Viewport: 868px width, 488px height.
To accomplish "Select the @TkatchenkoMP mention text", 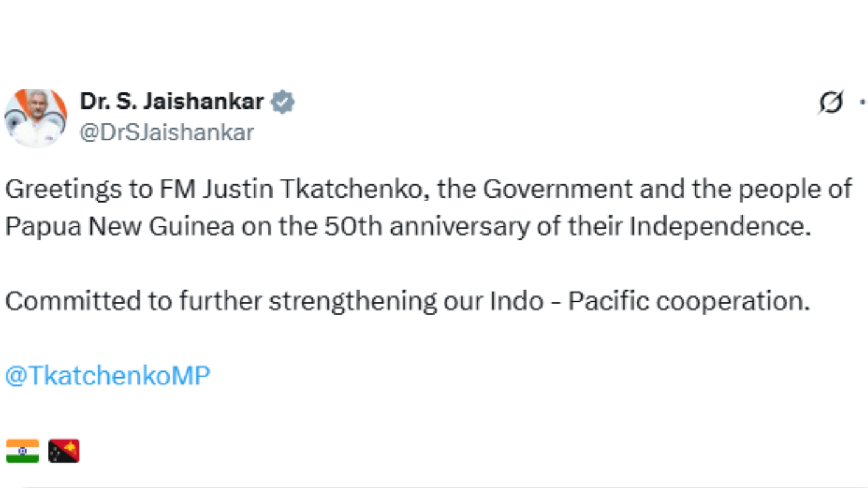I will coord(105,375).
